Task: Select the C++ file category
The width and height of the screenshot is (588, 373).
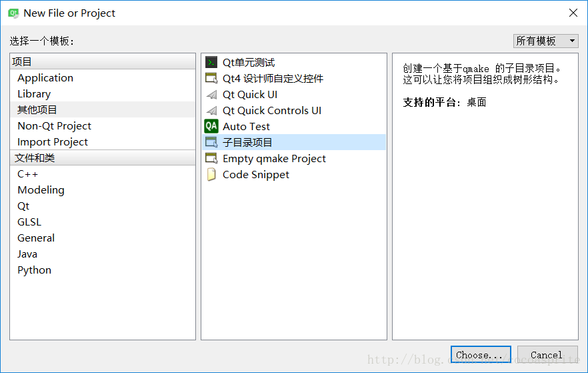Action: point(103,174)
